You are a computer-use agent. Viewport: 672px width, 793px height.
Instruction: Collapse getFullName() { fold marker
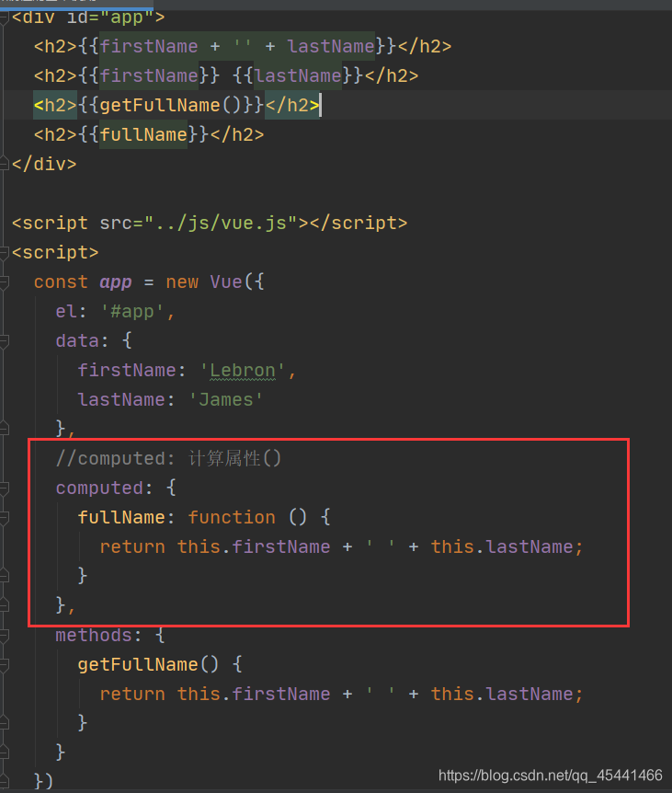pyautogui.click(x=4, y=664)
